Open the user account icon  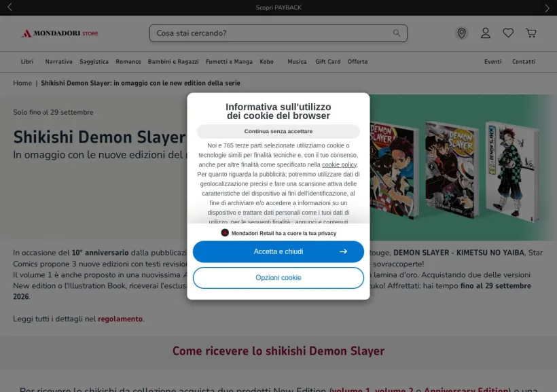tap(486, 33)
